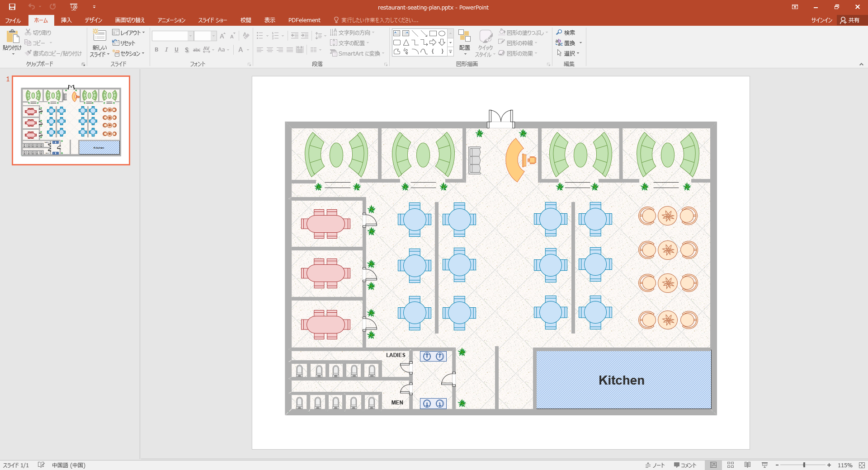
Task: Click the Share (共有) button
Action: point(850,20)
